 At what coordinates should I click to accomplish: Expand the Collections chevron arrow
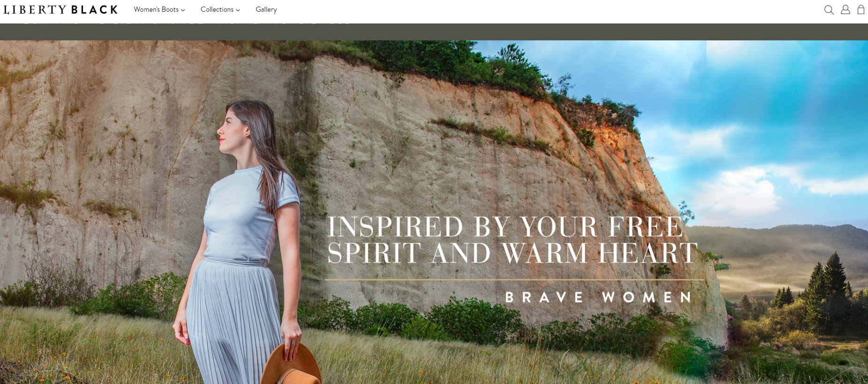238,10
